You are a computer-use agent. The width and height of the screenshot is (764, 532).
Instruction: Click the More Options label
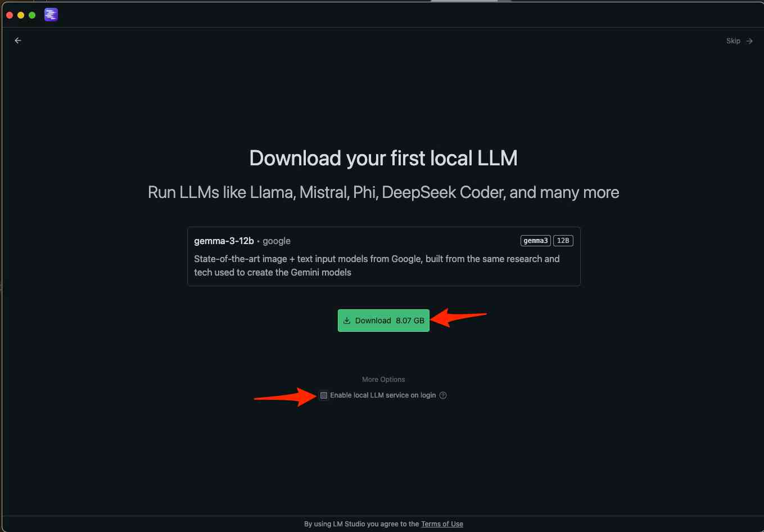(383, 380)
